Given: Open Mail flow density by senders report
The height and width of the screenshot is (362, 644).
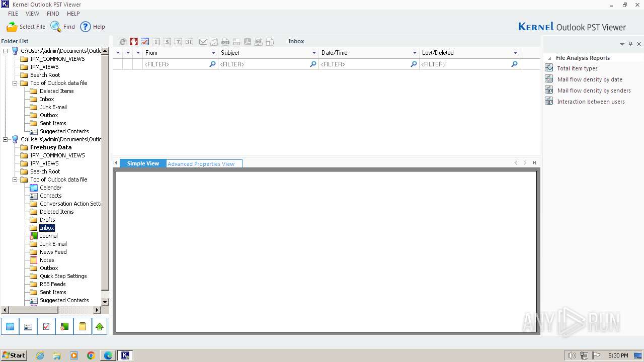Looking at the screenshot, I should coord(594,90).
